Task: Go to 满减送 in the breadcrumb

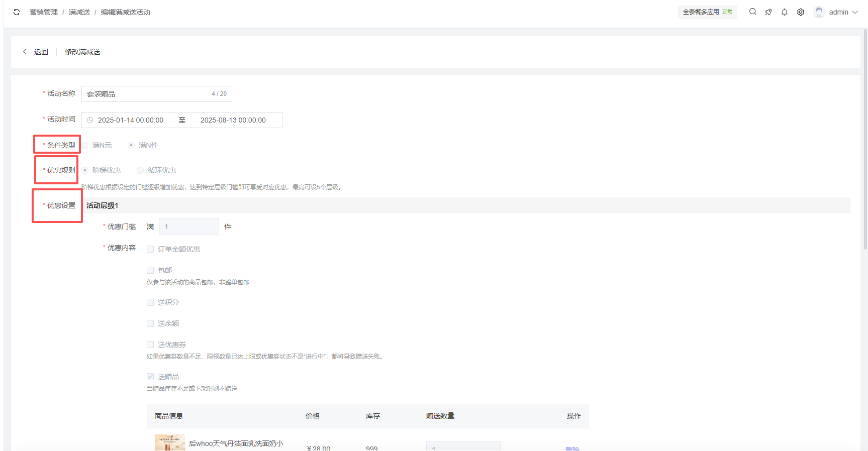Action: (79, 12)
